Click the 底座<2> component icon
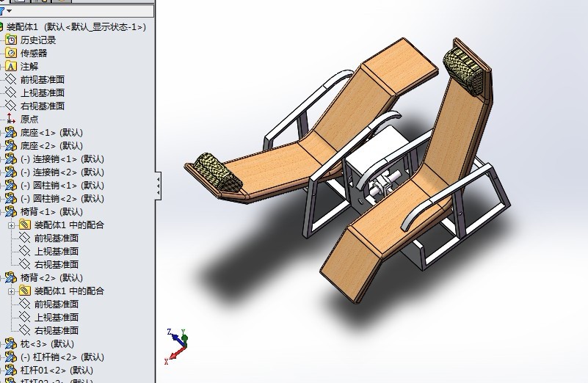Image resolution: width=588 pixels, height=383 pixels. point(11,145)
